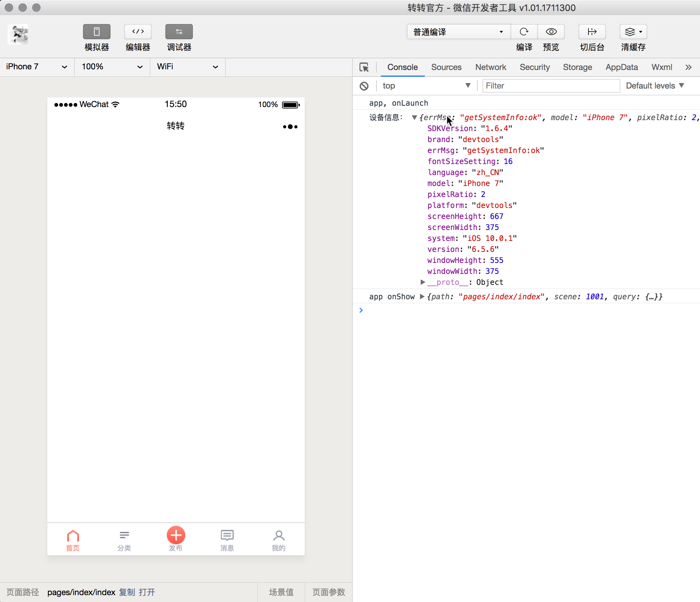This screenshot has width=700, height=602.
Task: Switch to the AppData tab
Action: (x=621, y=67)
